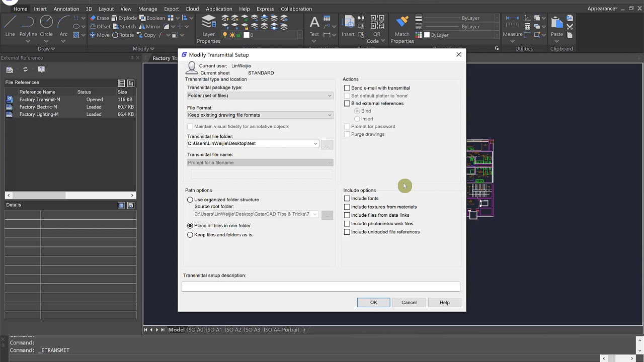Open the Manage ribbon tab
The height and width of the screenshot is (362, 644).
[x=148, y=9]
